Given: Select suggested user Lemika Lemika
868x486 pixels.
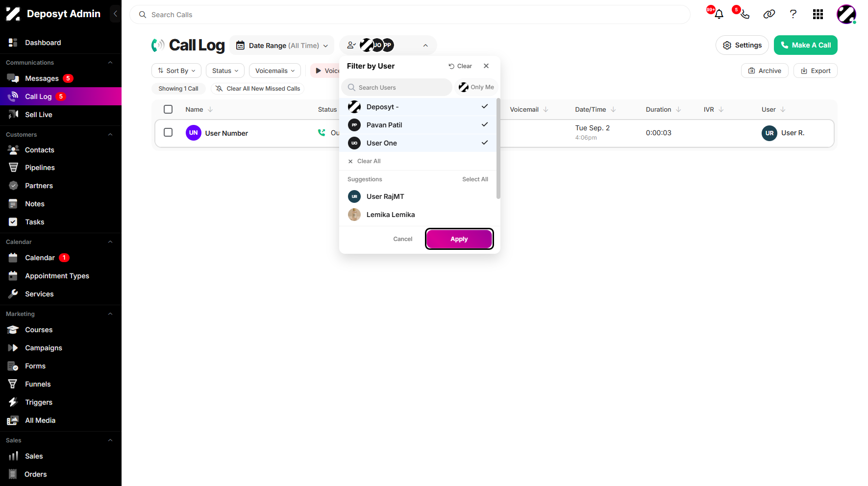Looking at the screenshot, I should pos(418,215).
